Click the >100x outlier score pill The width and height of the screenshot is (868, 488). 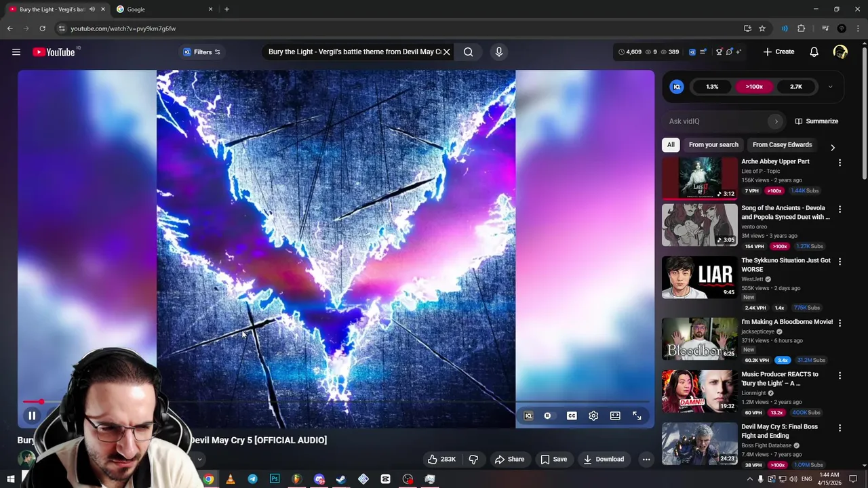point(754,87)
